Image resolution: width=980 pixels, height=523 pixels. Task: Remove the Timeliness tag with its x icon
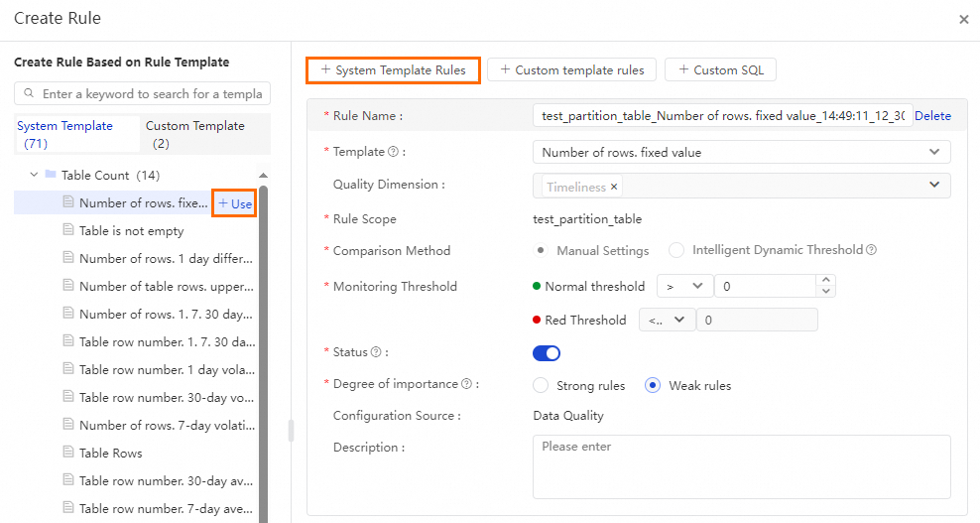(x=614, y=187)
